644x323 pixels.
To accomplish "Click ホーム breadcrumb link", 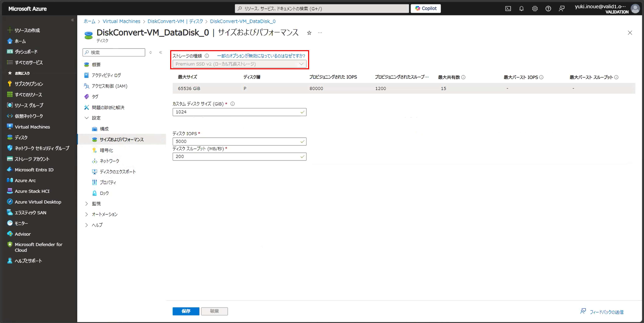I will tap(90, 21).
